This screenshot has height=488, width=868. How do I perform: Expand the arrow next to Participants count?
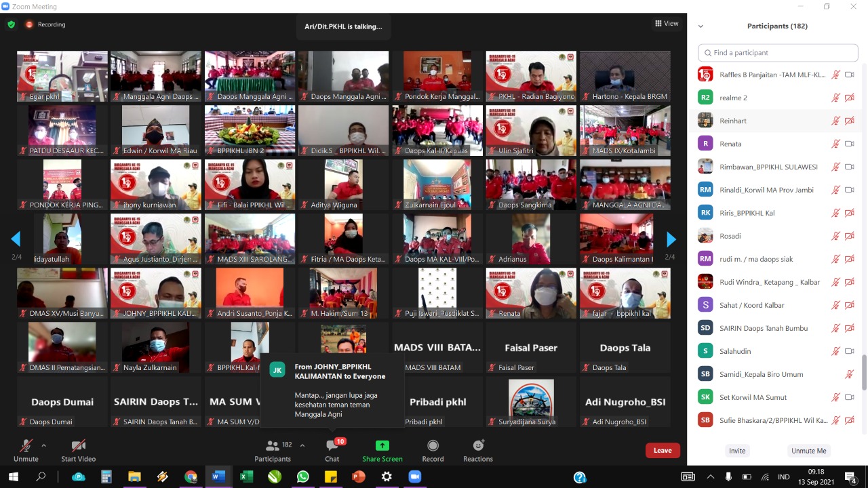[x=302, y=445]
